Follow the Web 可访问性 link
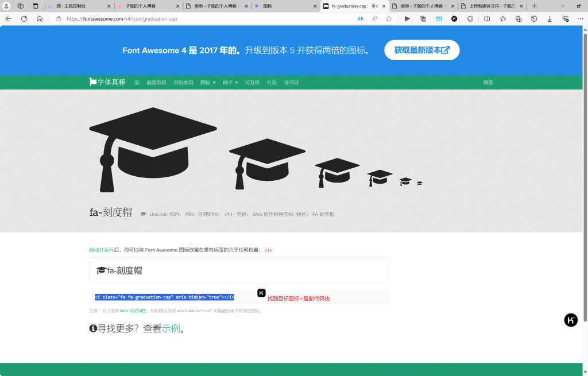 133,311
